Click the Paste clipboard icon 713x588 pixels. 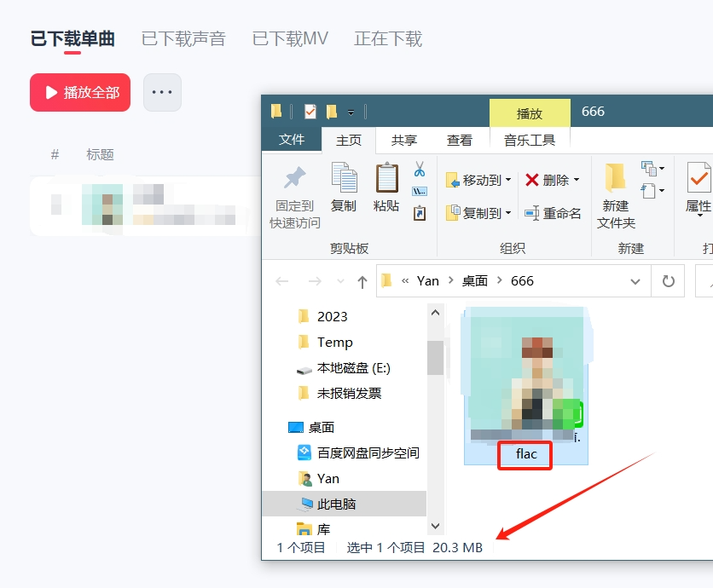coord(386,179)
